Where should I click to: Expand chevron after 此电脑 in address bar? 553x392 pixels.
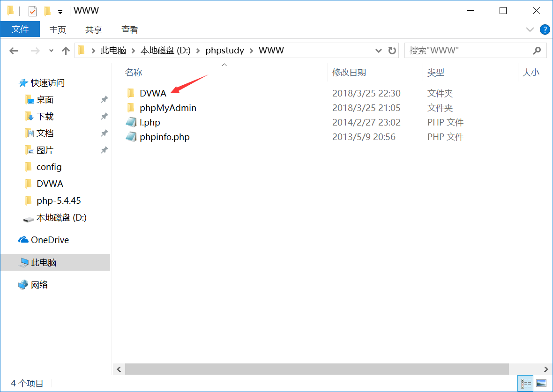133,51
